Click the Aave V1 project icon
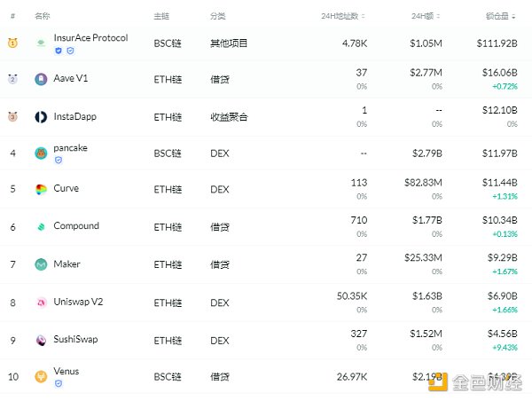 [41, 79]
